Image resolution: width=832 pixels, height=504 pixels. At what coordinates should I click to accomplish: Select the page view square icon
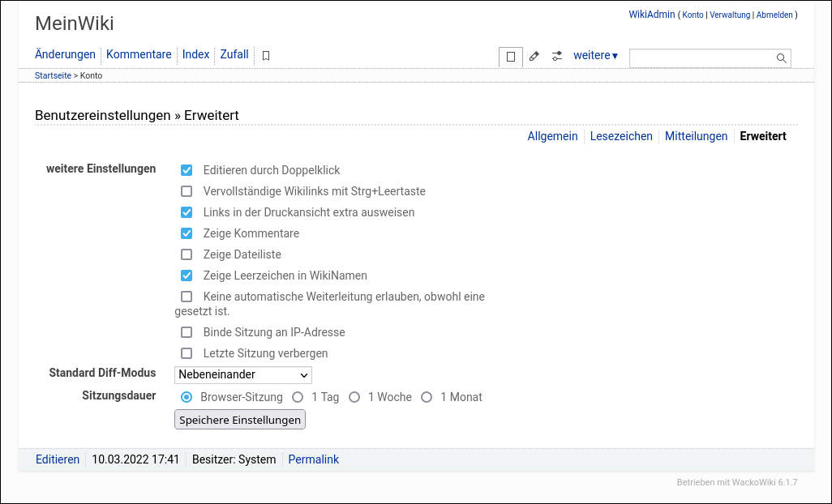point(510,57)
